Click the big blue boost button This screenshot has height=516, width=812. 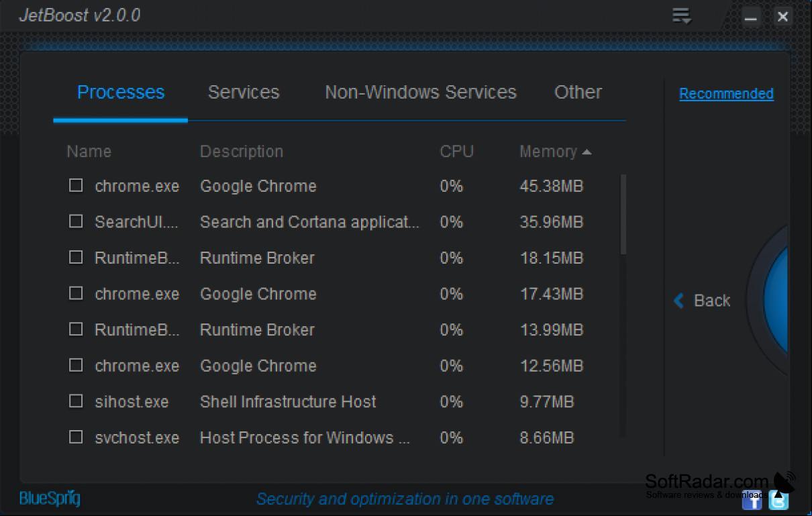[x=776, y=301]
